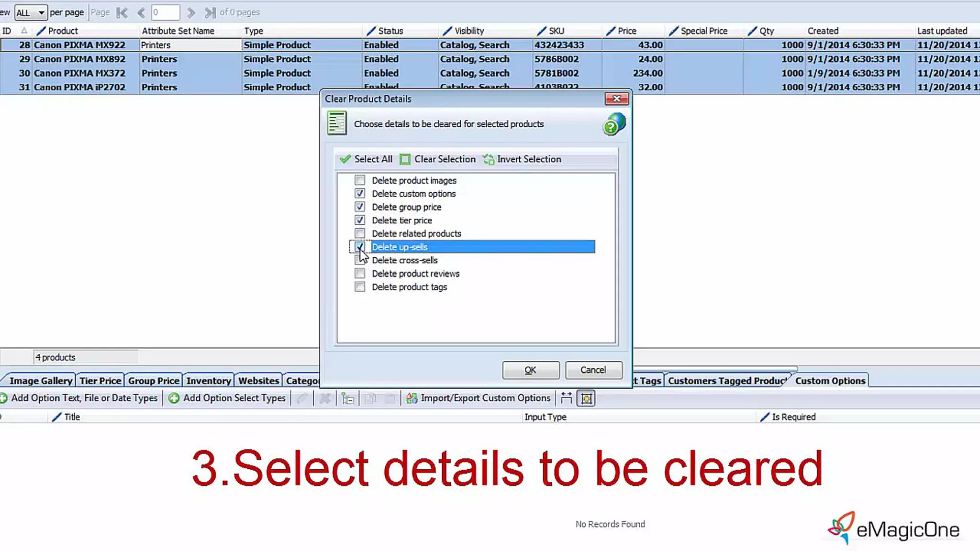Check Delete related products option
980x551 pixels.
click(360, 233)
